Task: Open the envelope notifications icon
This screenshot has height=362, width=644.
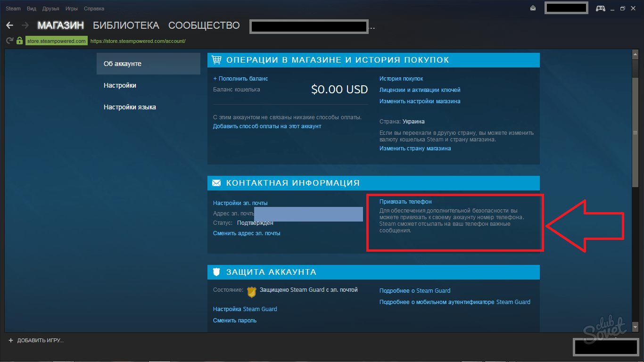Action: tap(533, 8)
